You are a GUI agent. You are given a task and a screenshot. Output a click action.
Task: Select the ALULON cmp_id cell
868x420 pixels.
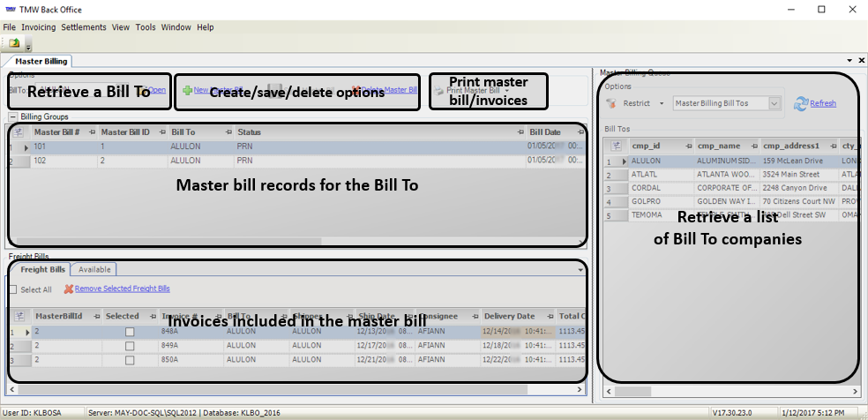[x=661, y=161]
